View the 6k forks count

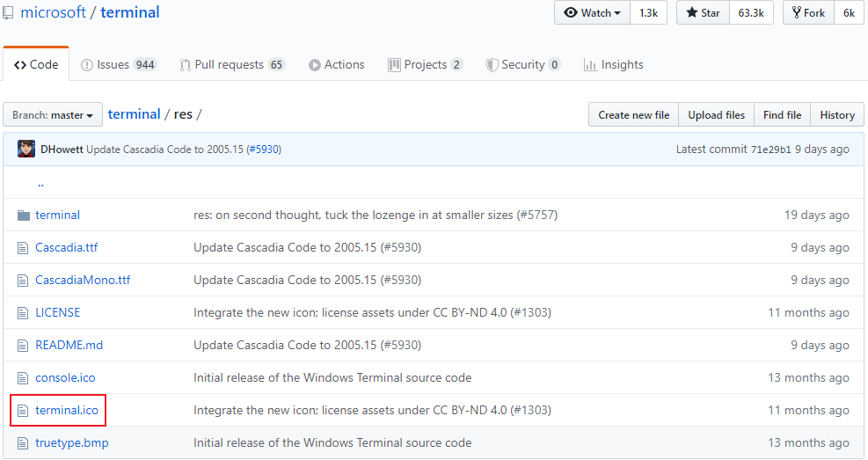point(850,12)
